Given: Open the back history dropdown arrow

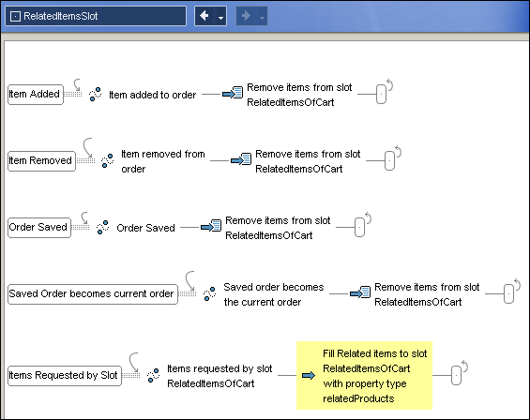Looking at the screenshot, I should (x=220, y=17).
